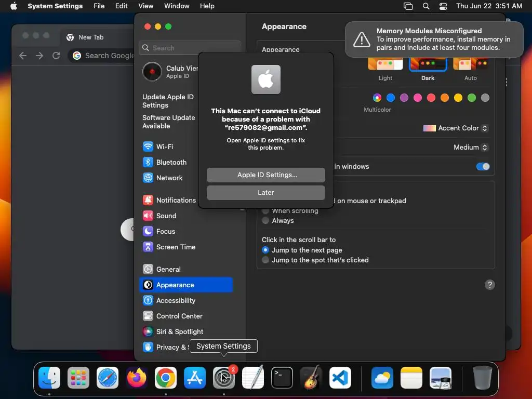Open the help question mark button

tap(489, 285)
